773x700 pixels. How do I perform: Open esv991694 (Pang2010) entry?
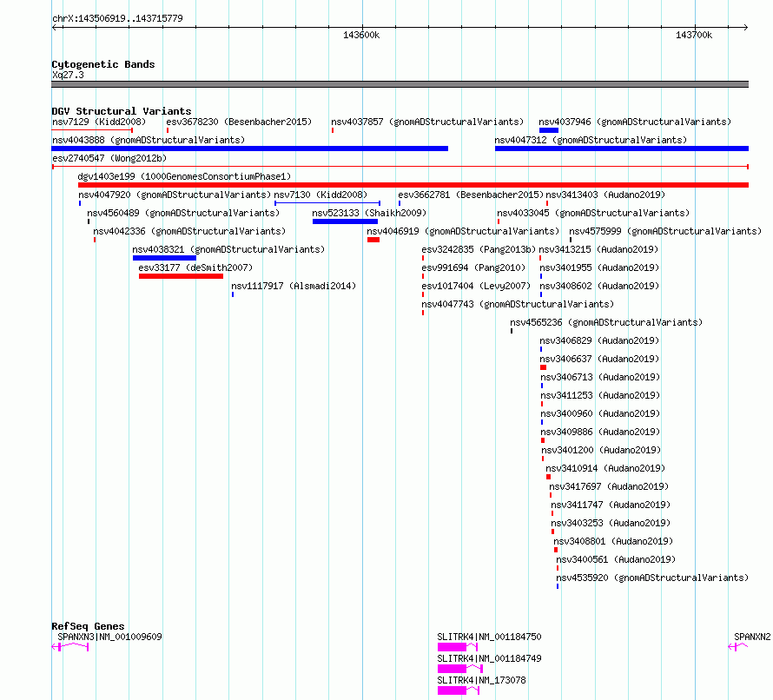point(473,267)
